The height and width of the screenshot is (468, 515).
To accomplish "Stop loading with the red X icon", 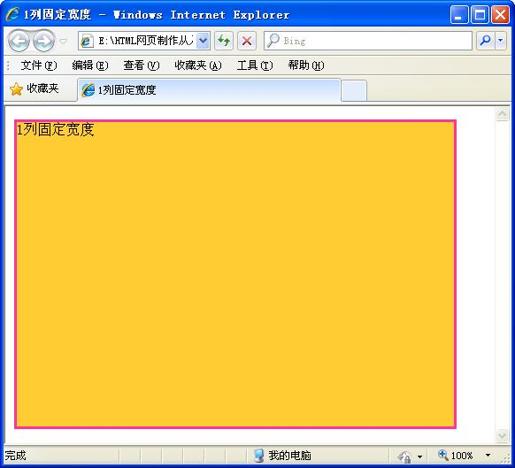I will [x=247, y=41].
